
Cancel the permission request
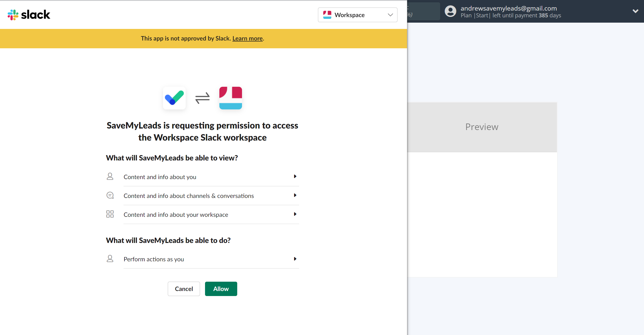point(184,289)
